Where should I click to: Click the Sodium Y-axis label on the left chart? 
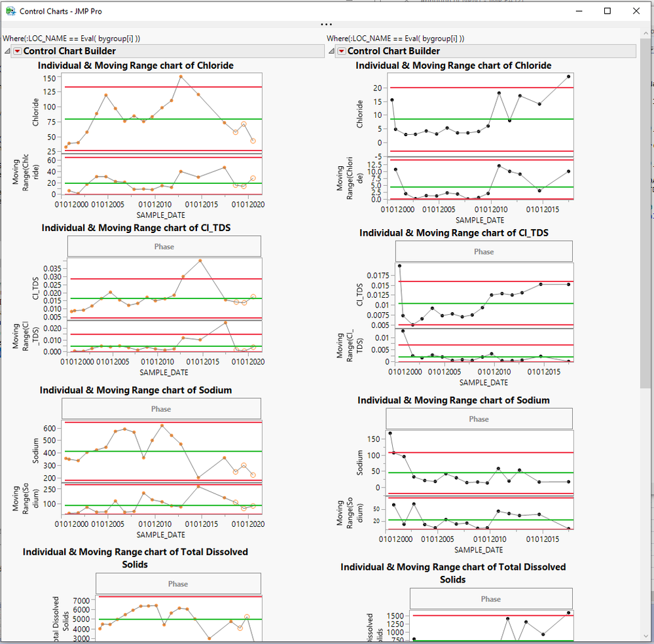pos(35,450)
